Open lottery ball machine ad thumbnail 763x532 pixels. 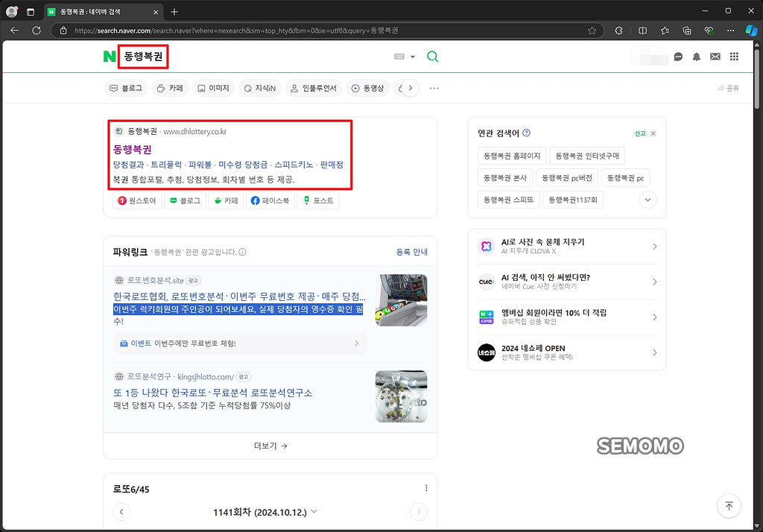coord(401,300)
